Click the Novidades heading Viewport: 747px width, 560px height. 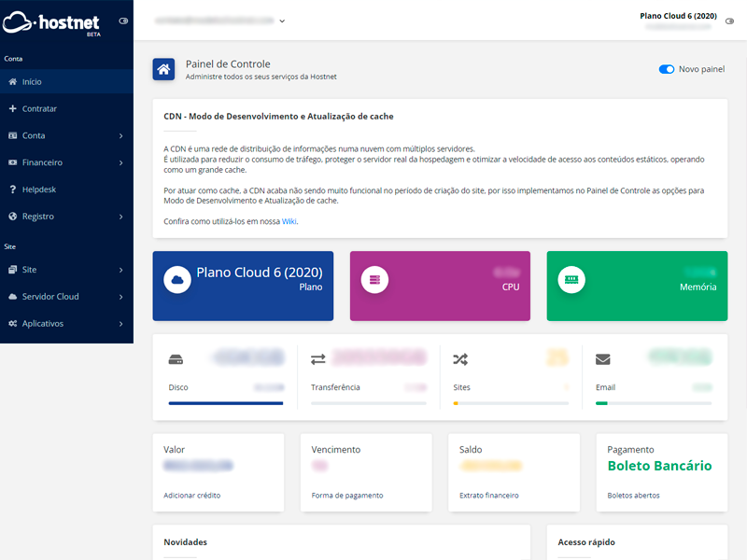(185, 542)
